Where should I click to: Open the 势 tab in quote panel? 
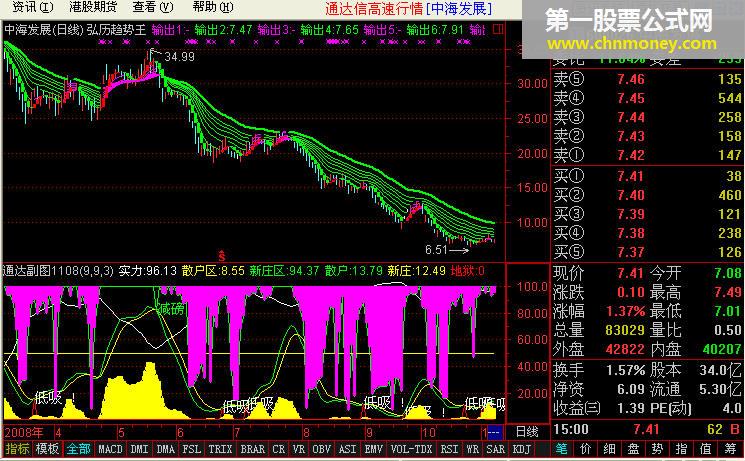click(658, 449)
